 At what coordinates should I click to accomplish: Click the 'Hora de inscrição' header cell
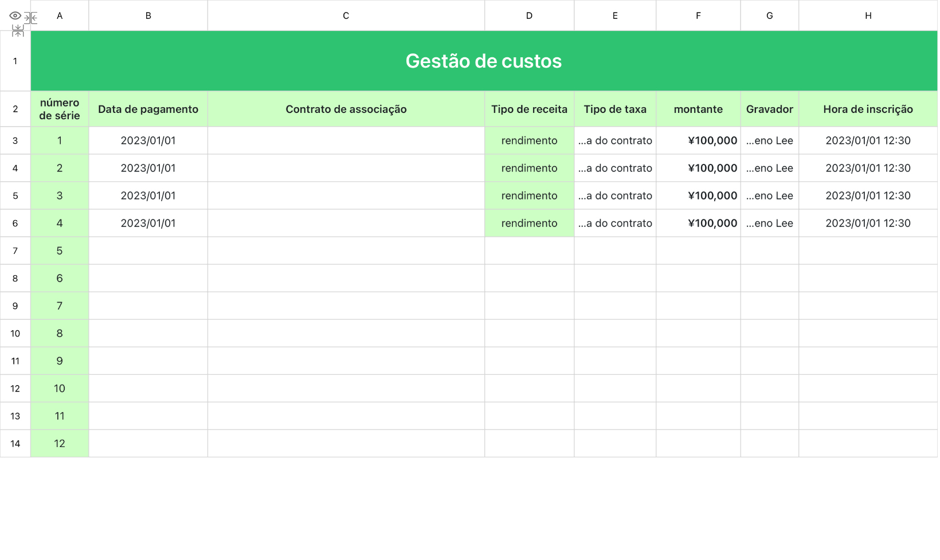pyautogui.click(x=868, y=109)
